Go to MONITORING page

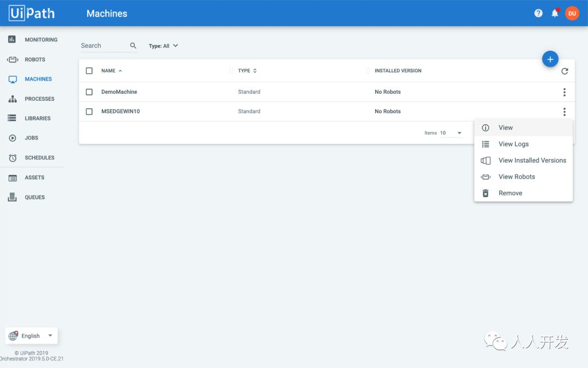click(41, 39)
